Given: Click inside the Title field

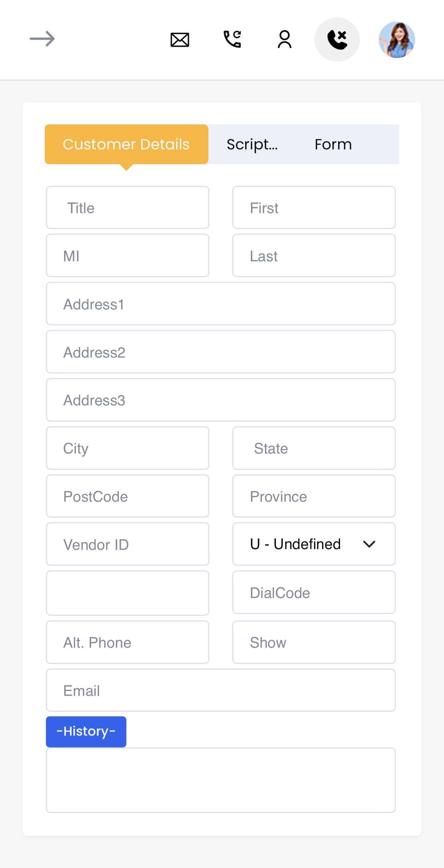Looking at the screenshot, I should 127,207.
